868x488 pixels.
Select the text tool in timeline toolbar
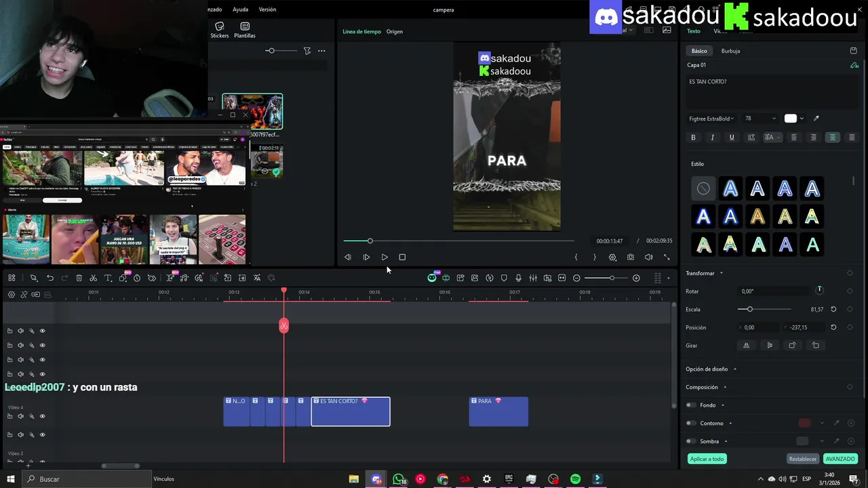pyautogui.click(x=108, y=278)
